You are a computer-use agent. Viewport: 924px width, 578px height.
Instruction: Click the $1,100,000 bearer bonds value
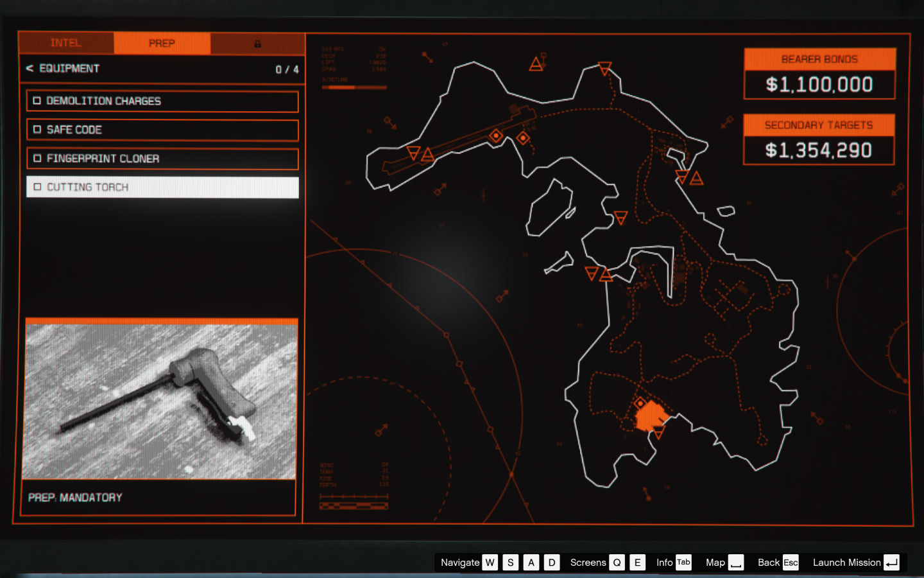[x=819, y=85]
